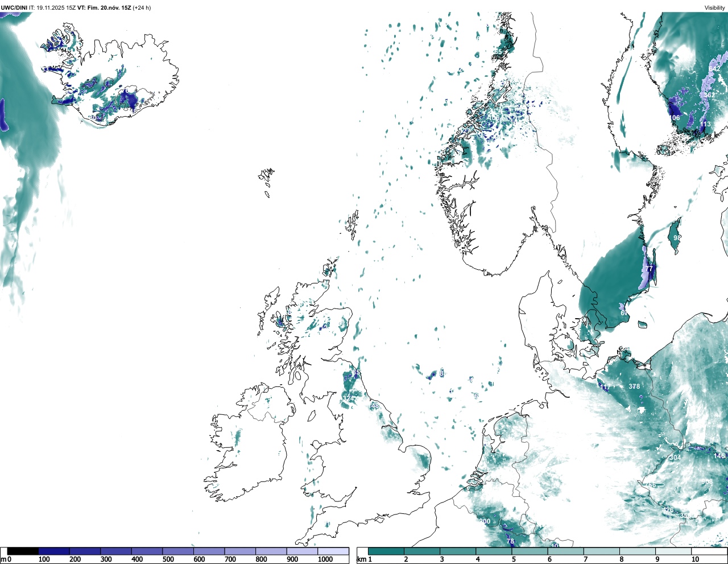This screenshot has width=728, height=564.
Task: Click the 900–1000 m pale lavender swatch
Action: tap(302, 551)
